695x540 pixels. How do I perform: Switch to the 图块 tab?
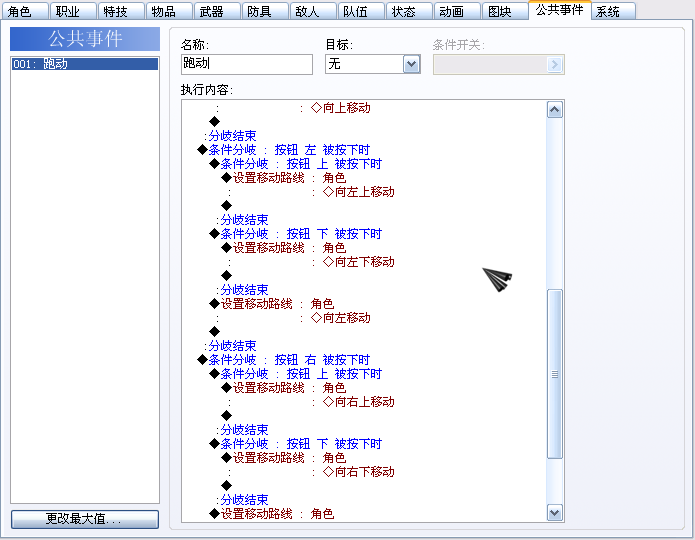click(505, 11)
